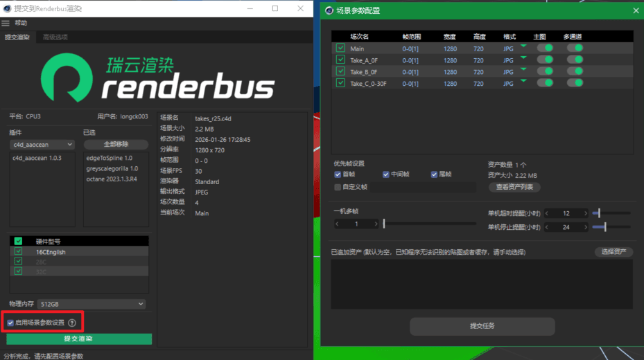Open the hamburger menu icon beside 帮助
The image size is (644, 360).
click(x=6, y=23)
